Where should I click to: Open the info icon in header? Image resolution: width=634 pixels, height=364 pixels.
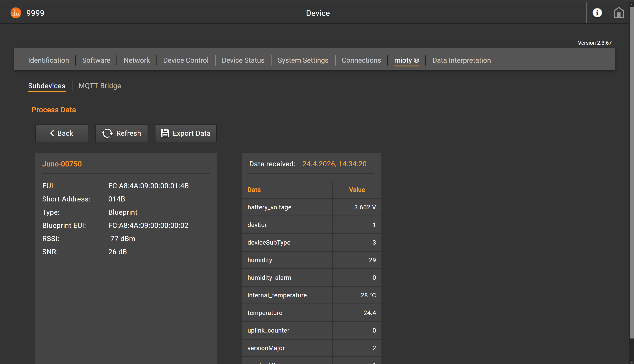pyautogui.click(x=597, y=13)
